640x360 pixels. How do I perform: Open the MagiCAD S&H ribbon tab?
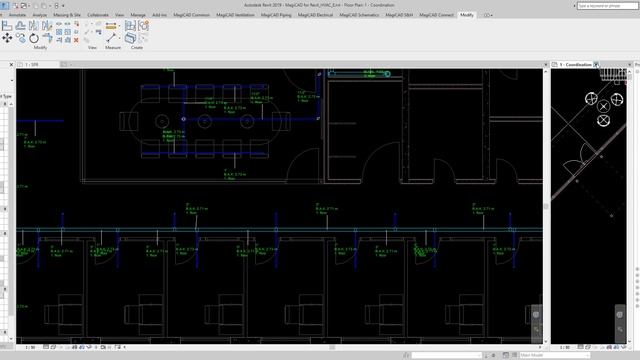pyautogui.click(x=399, y=15)
